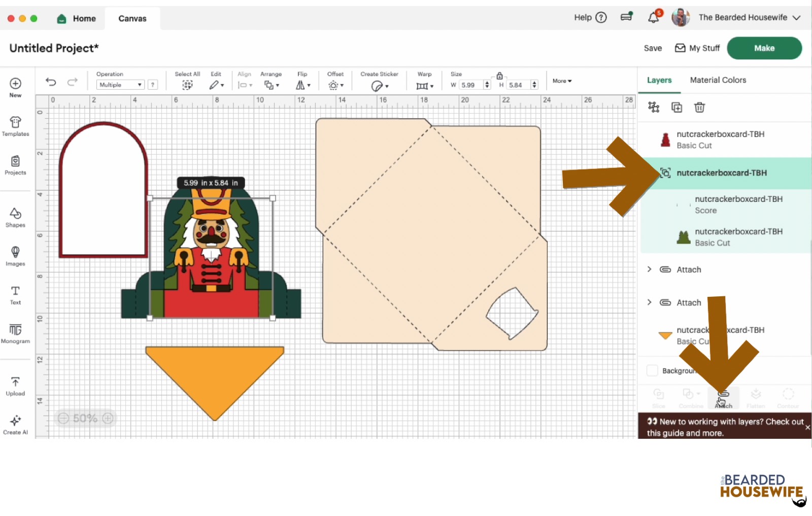Click the Undo arrow icon

(51, 82)
